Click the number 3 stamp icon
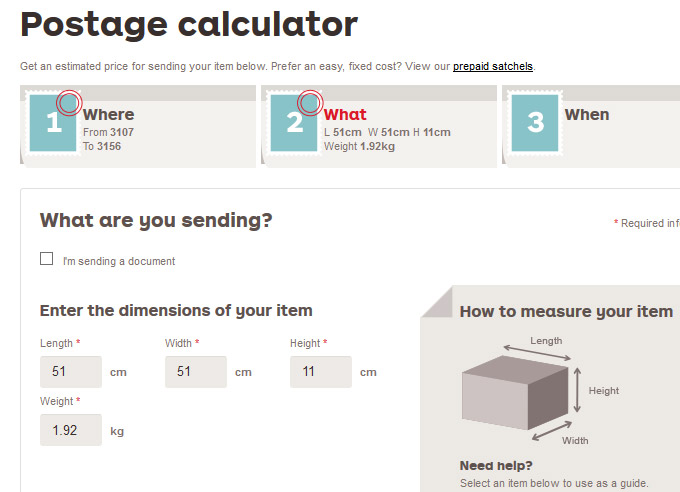This screenshot has height=492, width=680. click(x=535, y=123)
